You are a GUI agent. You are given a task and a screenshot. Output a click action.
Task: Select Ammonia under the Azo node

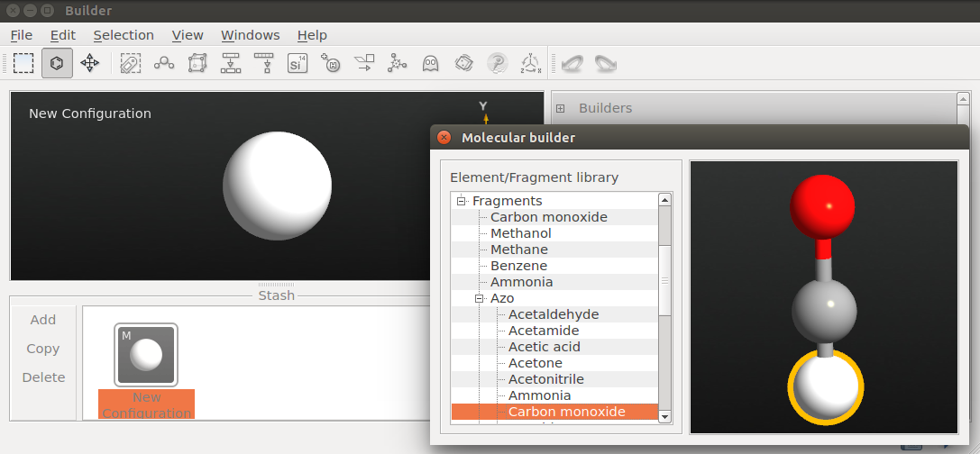click(540, 395)
